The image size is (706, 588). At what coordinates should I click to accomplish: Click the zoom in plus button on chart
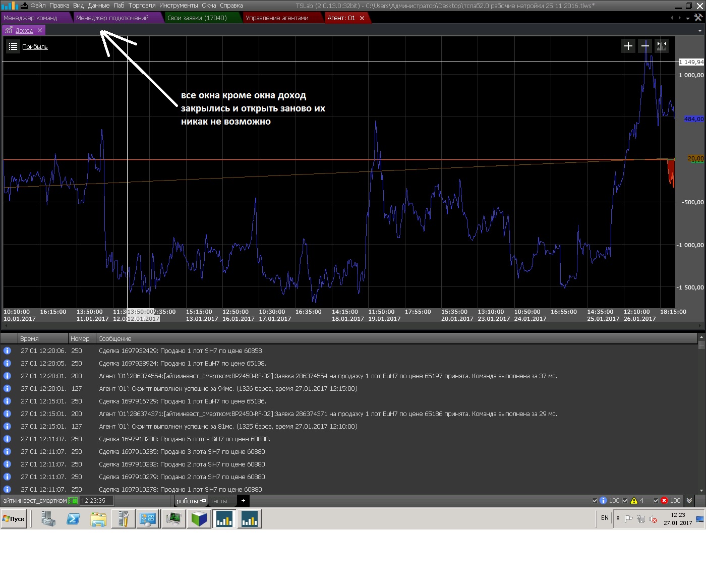628,46
